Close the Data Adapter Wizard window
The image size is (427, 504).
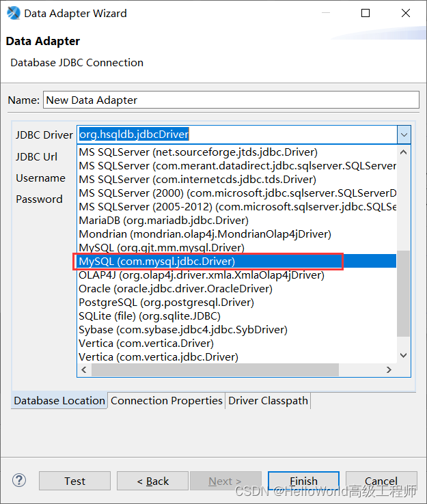[406, 13]
